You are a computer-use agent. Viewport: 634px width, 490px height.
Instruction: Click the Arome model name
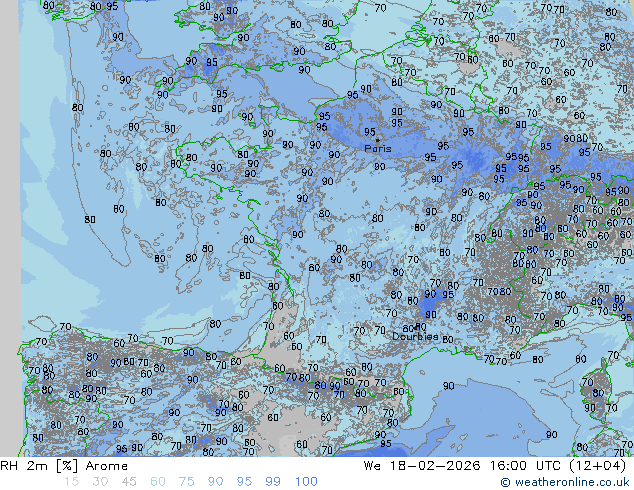[x=106, y=466]
